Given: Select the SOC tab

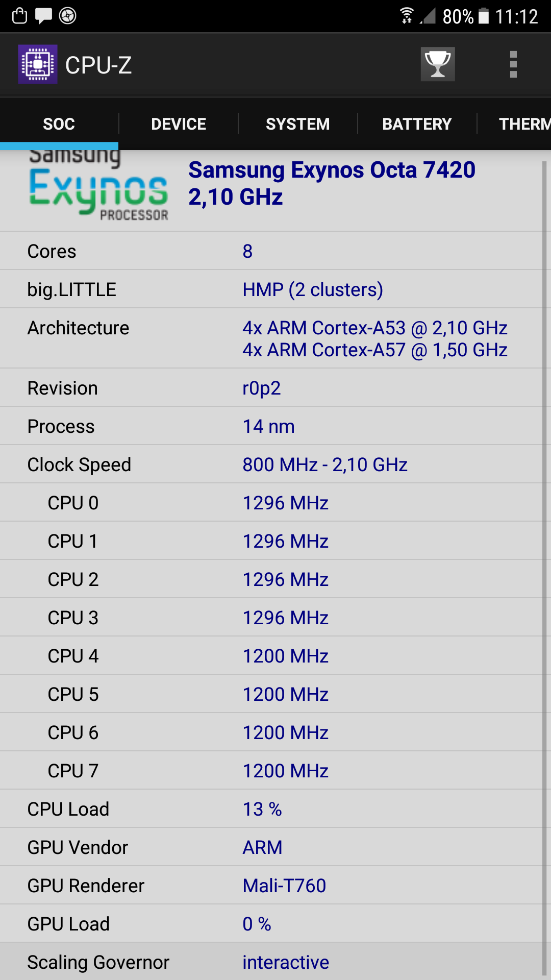Looking at the screenshot, I should pyautogui.click(x=59, y=124).
